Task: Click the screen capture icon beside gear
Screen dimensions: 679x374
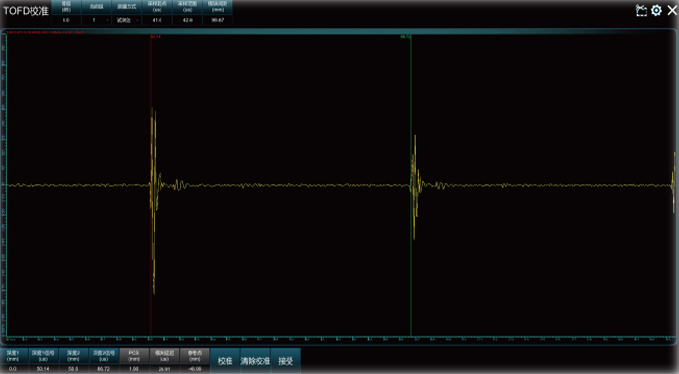Action: tap(641, 10)
